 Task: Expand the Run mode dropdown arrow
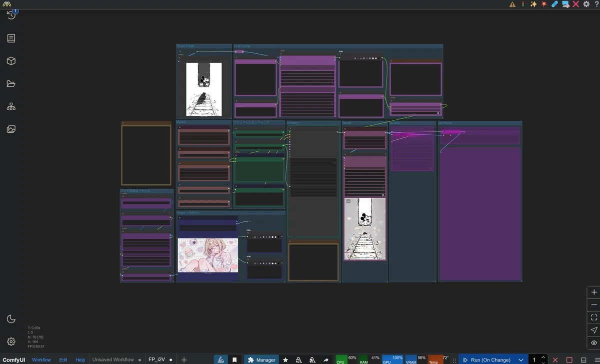[521, 360]
